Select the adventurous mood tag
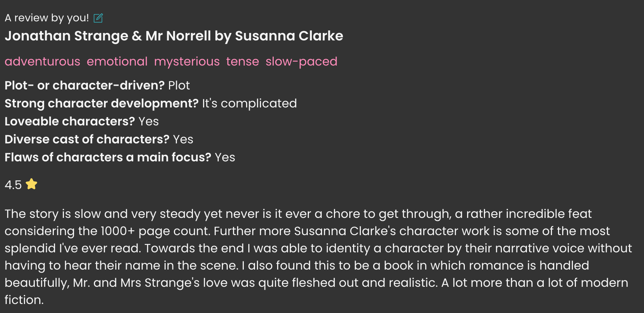644x313 pixels. pyautogui.click(x=43, y=61)
